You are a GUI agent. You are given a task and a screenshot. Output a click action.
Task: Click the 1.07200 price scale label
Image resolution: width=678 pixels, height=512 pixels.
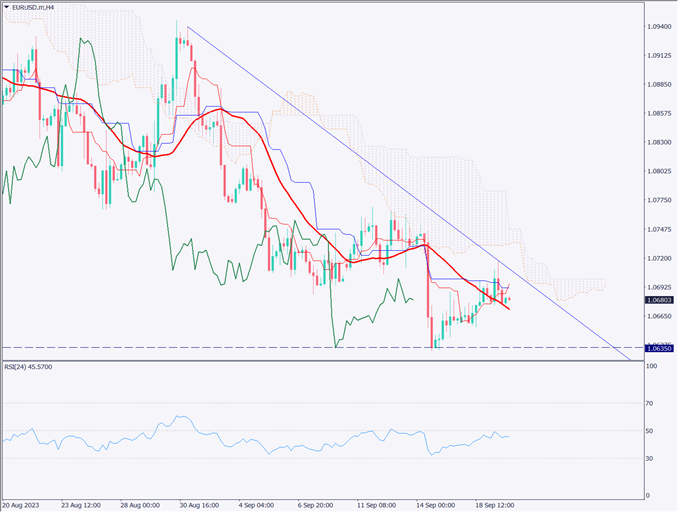(x=659, y=258)
